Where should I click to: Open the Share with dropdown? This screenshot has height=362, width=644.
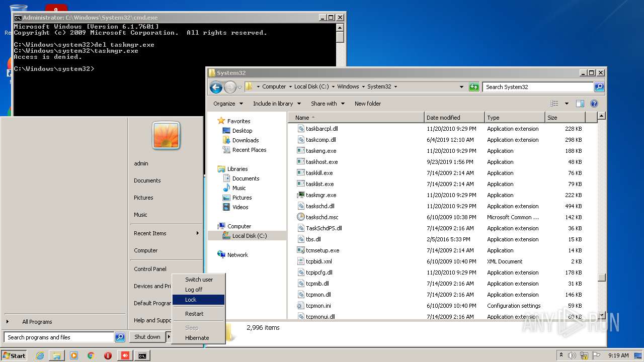328,104
